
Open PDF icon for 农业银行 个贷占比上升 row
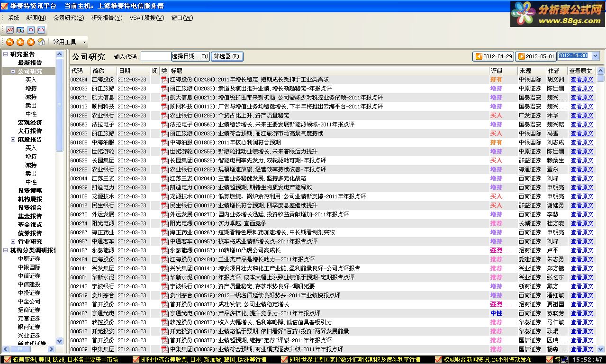165,115
